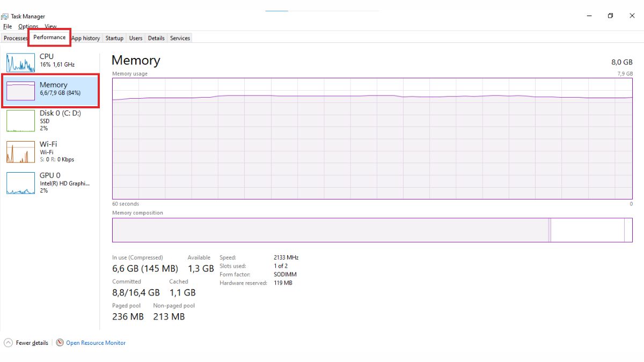Click the Resource Monitor gauge icon
The width and height of the screenshot is (644, 362).
60,343
